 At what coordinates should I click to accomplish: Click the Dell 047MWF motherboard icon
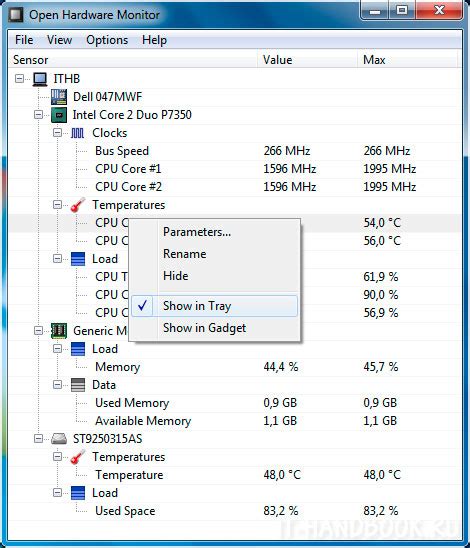click(59, 97)
